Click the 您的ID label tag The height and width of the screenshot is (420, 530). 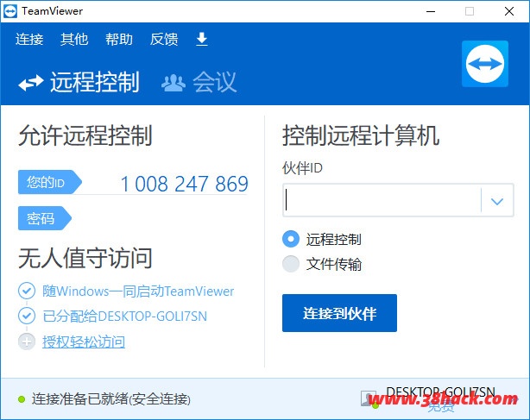coord(50,182)
